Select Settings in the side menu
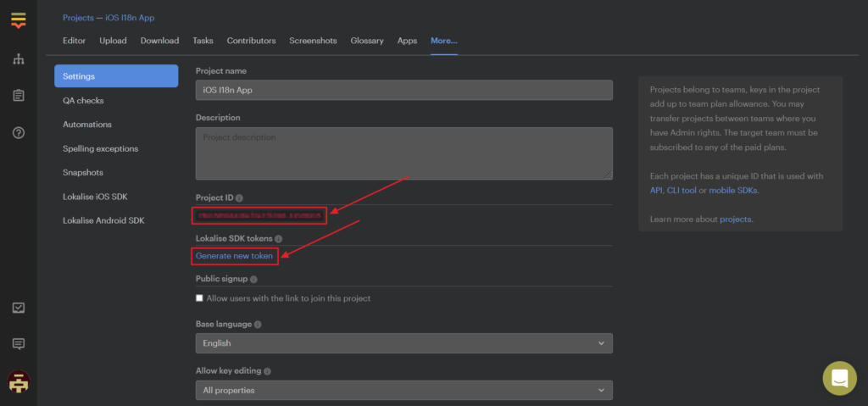Screen dimensions: 868x406 pos(116,76)
